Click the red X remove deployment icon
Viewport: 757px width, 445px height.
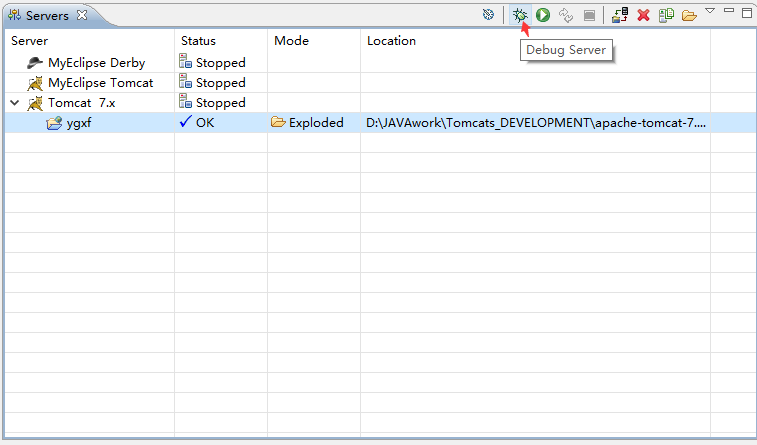click(643, 15)
